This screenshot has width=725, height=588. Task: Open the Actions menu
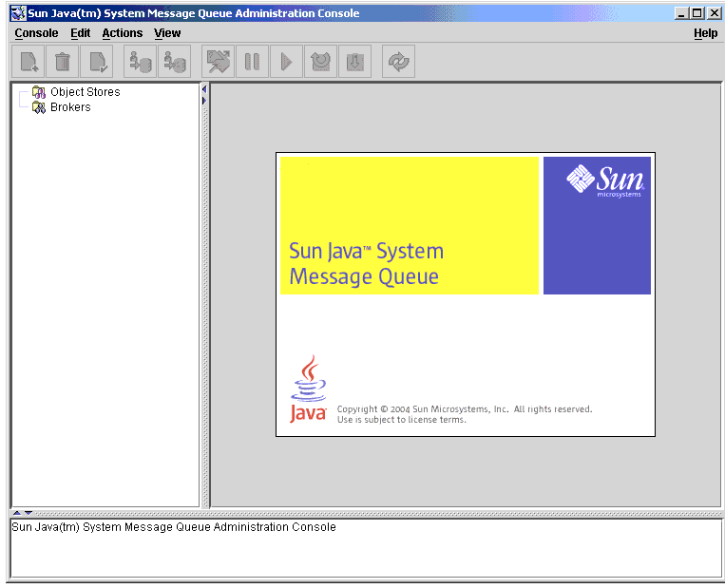click(123, 33)
